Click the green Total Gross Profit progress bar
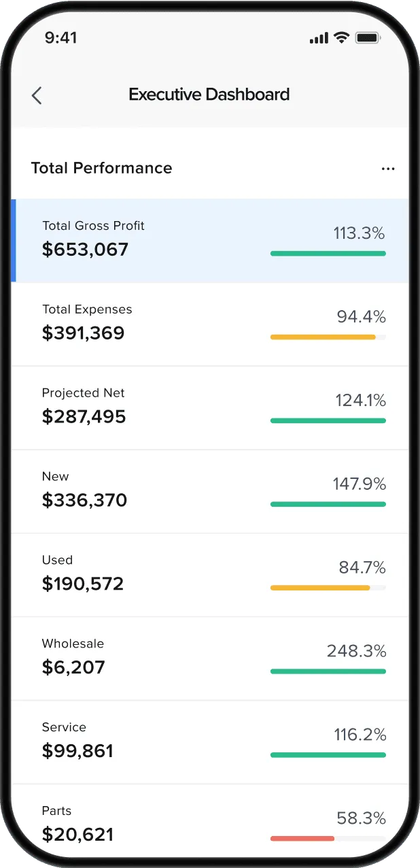The image size is (420, 868). click(x=328, y=253)
